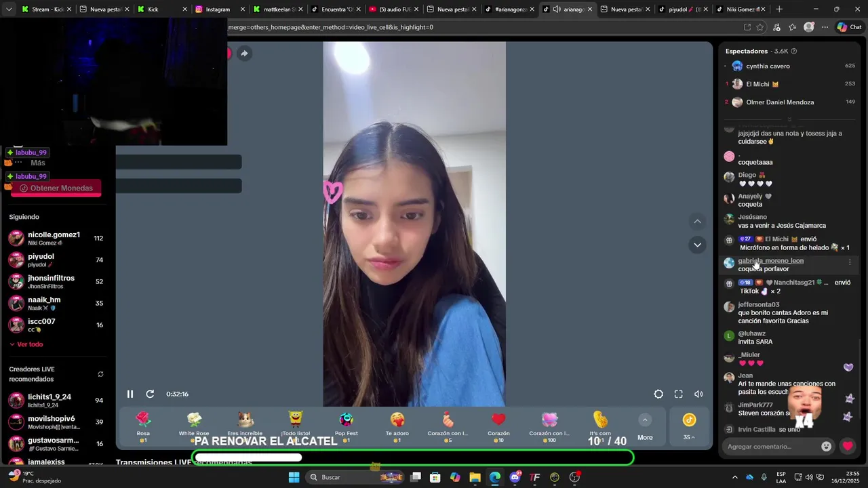Open the Espectadores info icon
The height and width of the screenshot is (488, 868).
794,51
